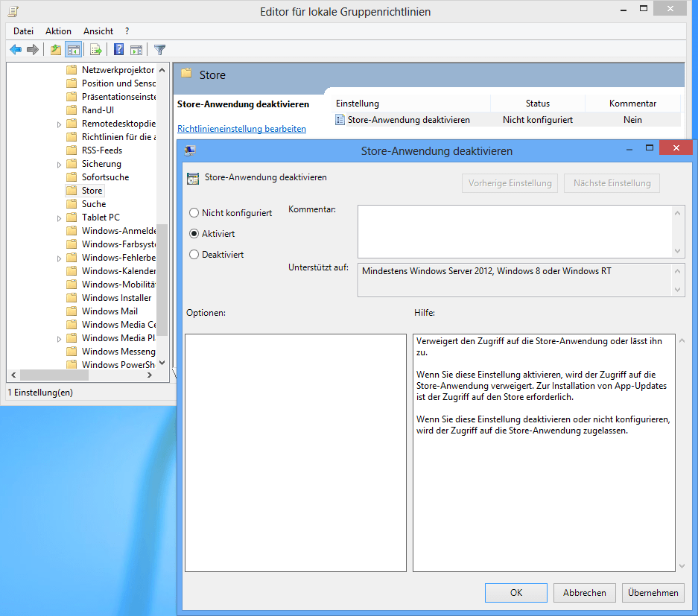This screenshot has height=616, width=698.
Task: Select the Deaktiviert radio button
Action: coord(194,255)
